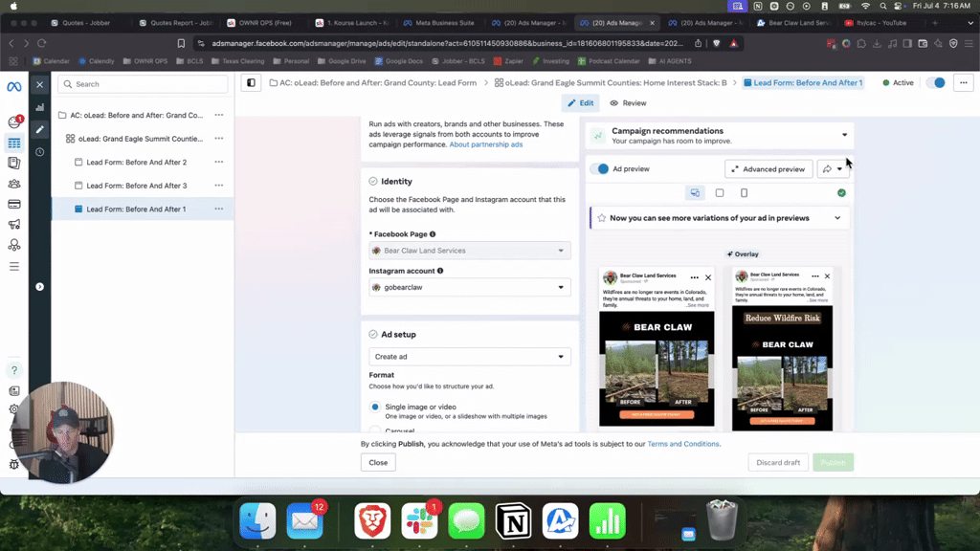Open Mail app from the dock
This screenshot has height=551, width=980.
(x=304, y=521)
